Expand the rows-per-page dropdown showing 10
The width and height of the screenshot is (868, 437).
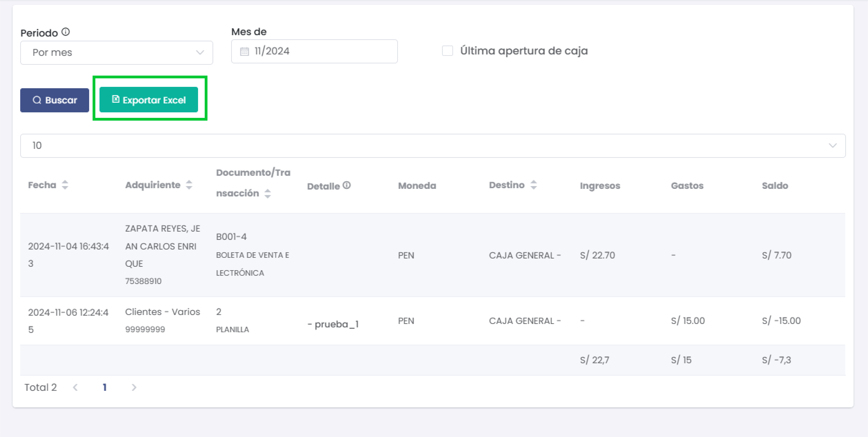(x=433, y=146)
